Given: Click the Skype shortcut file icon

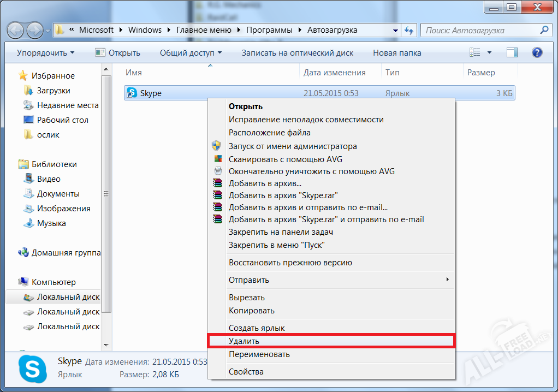Looking at the screenshot, I should tap(132, 93).
